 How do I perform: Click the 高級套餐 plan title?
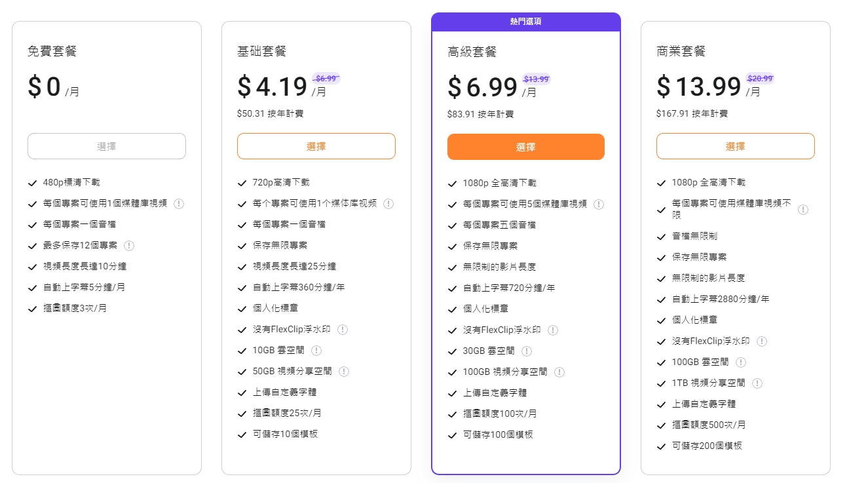click(472, 52)
